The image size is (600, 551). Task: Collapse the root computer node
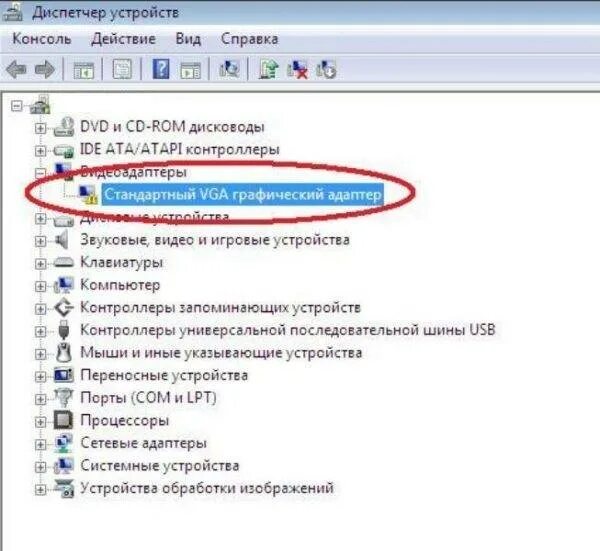(x=16, y=105)
